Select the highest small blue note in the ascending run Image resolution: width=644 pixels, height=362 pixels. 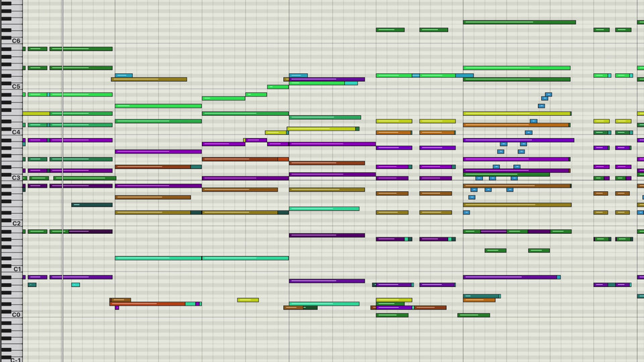pos(548,95)
